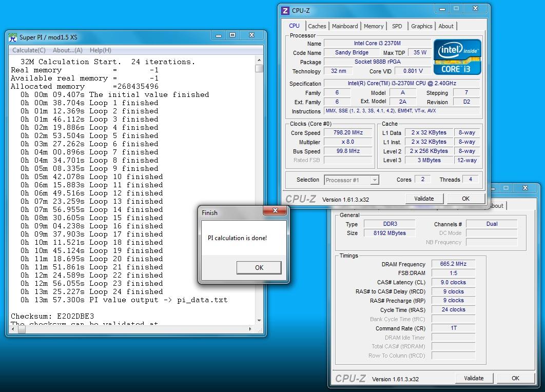Switch to the SPD tab
This screenshot has width=545, height=392.
pyautogui.click(x=397, y=26)
